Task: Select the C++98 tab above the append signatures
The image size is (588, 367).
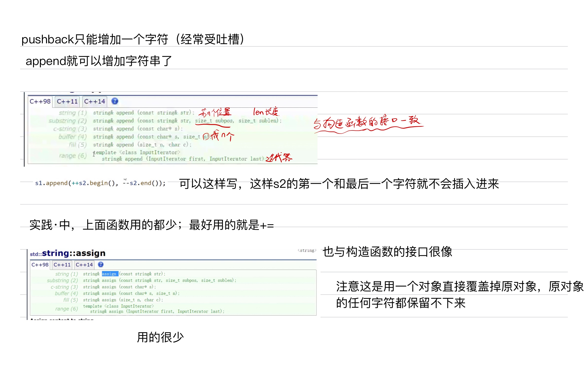Action: click(40, 101)
